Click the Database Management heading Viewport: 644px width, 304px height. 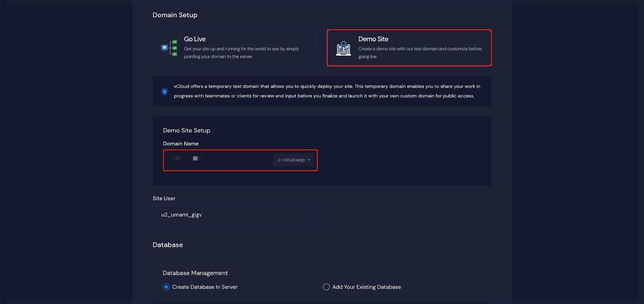pyautogui.click(x=195, y=273)
